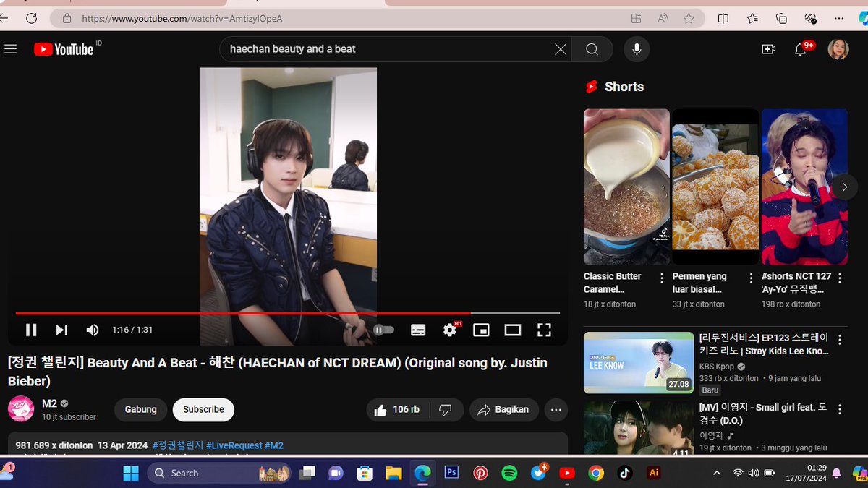The height and width of the screenshot is (488, 868).
Task: Click the magnifier search button
Action: point(592,49)
